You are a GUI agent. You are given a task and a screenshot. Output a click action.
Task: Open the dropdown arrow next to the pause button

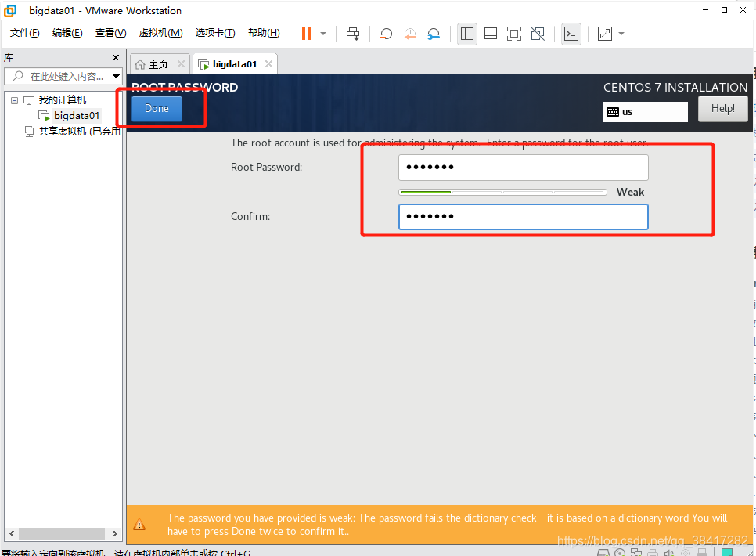pos(323,34)
